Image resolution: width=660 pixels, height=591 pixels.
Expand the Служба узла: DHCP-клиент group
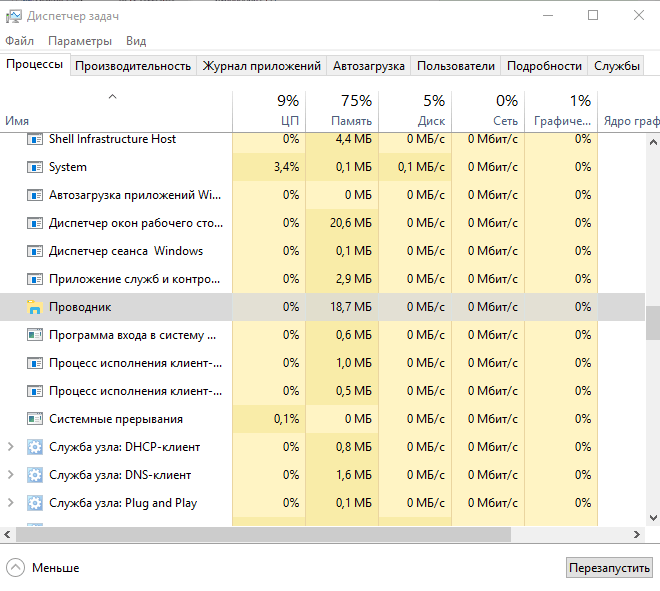click(x=11, y=447)
